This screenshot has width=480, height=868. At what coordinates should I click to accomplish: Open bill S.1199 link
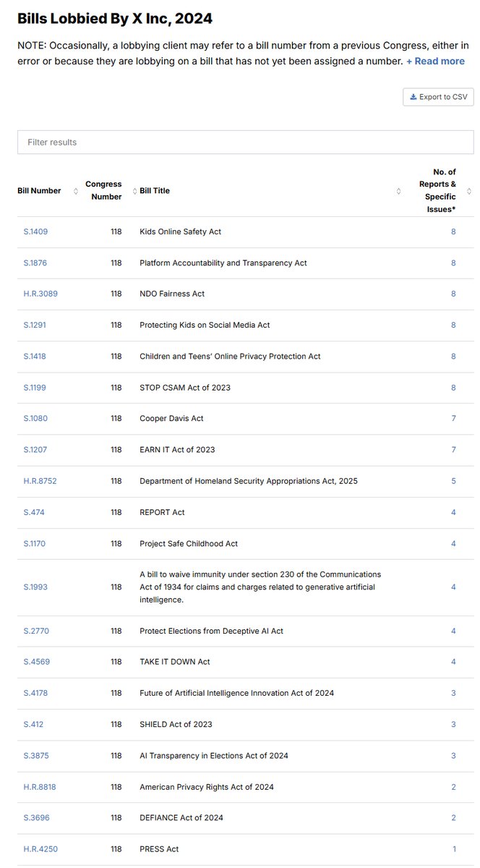35,388
